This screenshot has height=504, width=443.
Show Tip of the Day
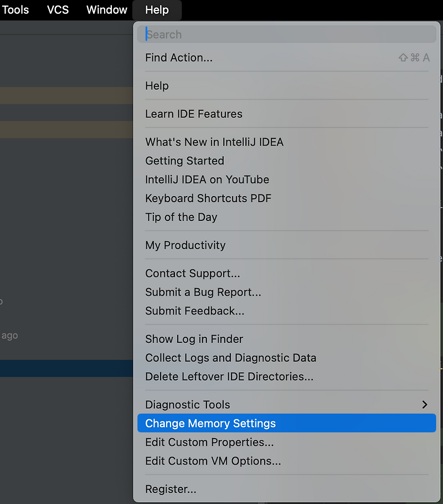click(x=181, y=217)
